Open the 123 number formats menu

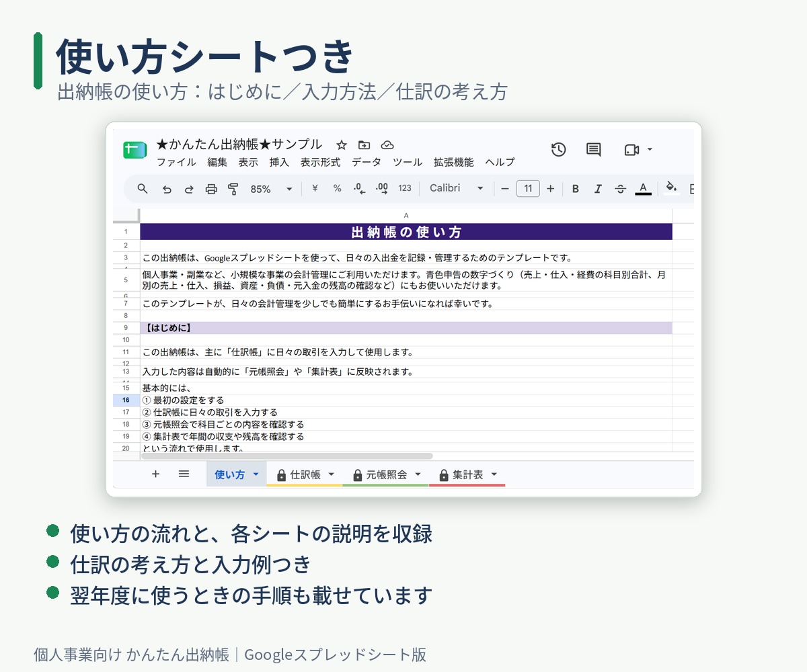click(x=405, y=189)
